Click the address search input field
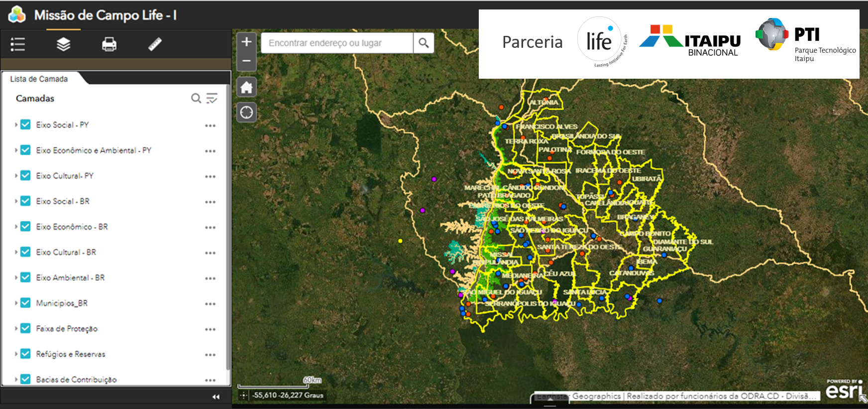The height and width of the screenshot is (409, 868). (x=336, y=43)
